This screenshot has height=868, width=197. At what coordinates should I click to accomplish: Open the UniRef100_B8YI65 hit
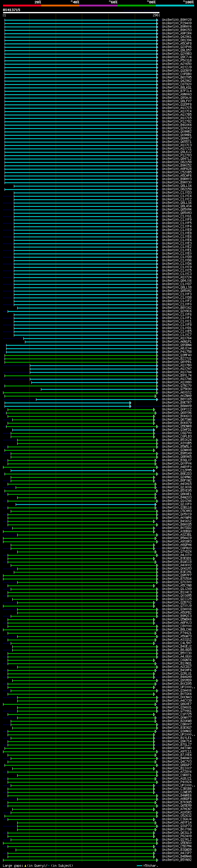[x=177, y=399]
